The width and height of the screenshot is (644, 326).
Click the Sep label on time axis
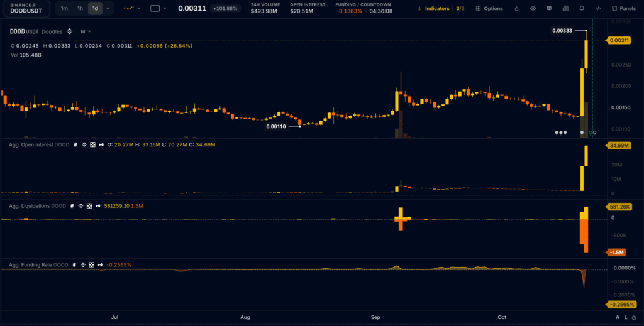point(375,317)
